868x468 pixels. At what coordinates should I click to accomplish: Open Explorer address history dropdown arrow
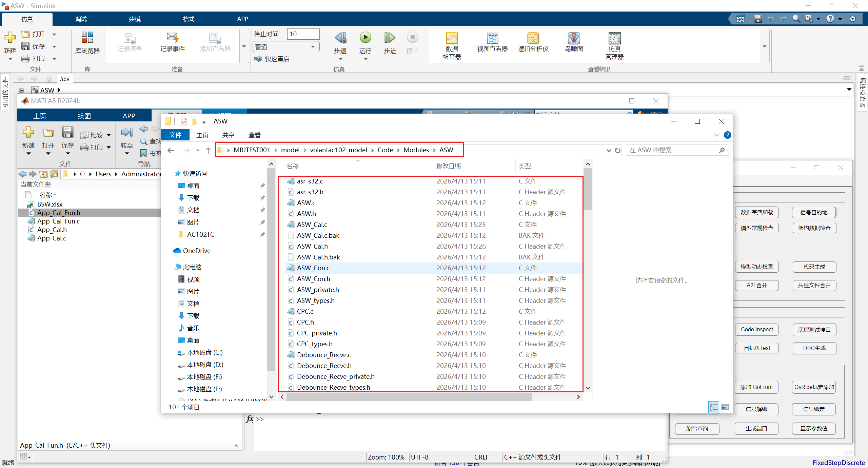609,150
